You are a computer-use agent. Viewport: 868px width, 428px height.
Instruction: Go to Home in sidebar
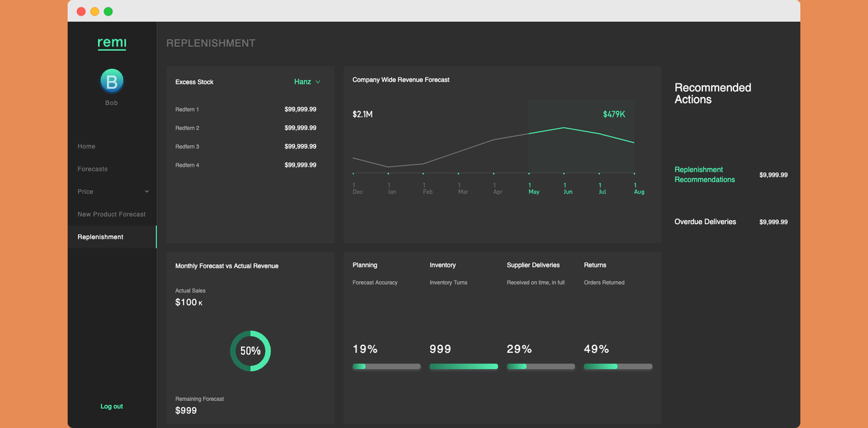click(x=87, y=146)
